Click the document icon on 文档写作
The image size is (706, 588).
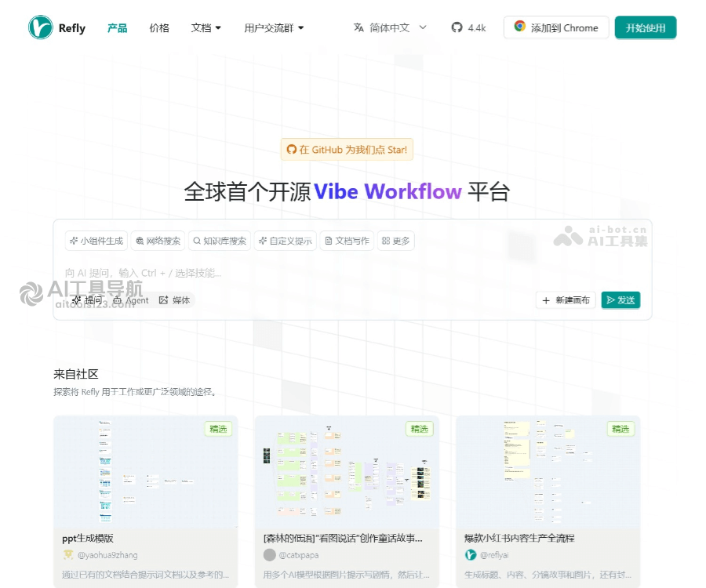pyautogui.click(x=329, y=241)
